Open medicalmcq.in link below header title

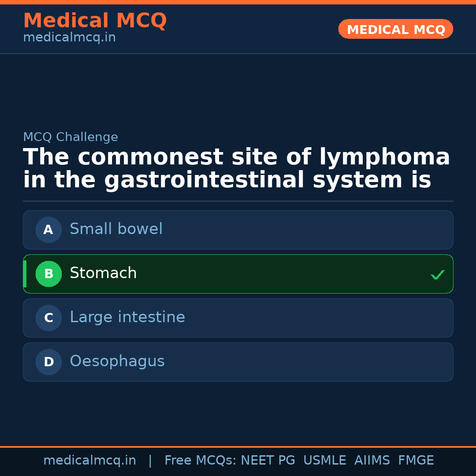tap(69, 38)
